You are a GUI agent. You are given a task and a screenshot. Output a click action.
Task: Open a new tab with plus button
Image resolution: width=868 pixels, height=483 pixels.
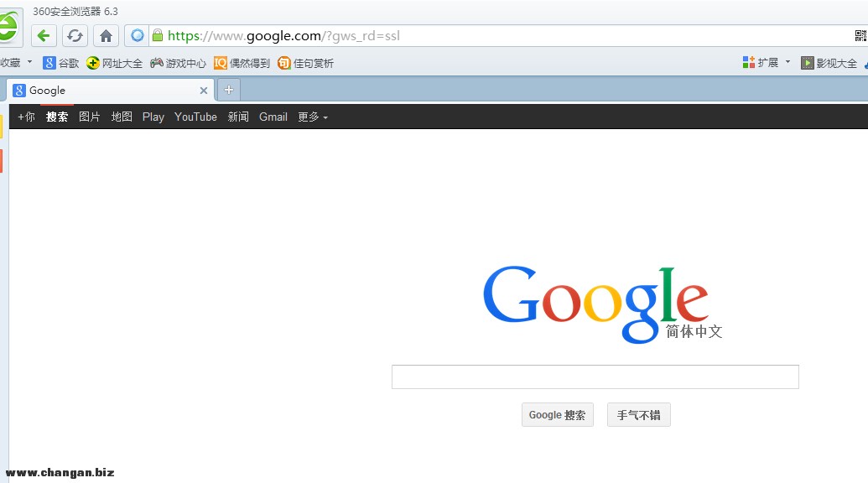[x=228, y=90]
